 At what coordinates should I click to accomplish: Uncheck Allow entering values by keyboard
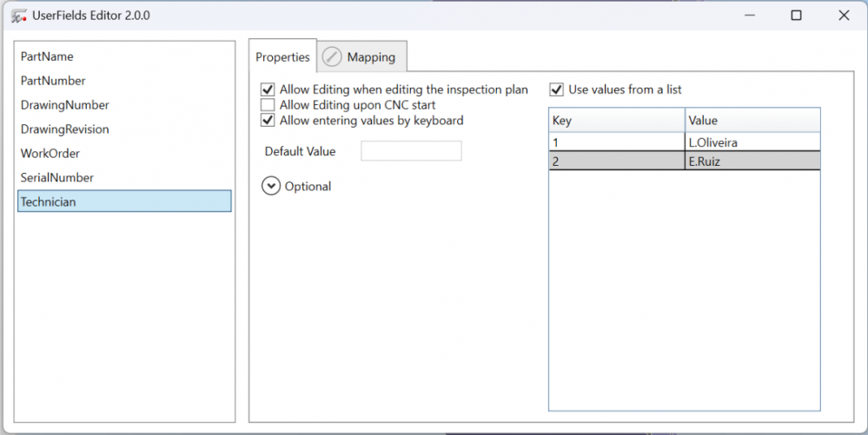268,120
